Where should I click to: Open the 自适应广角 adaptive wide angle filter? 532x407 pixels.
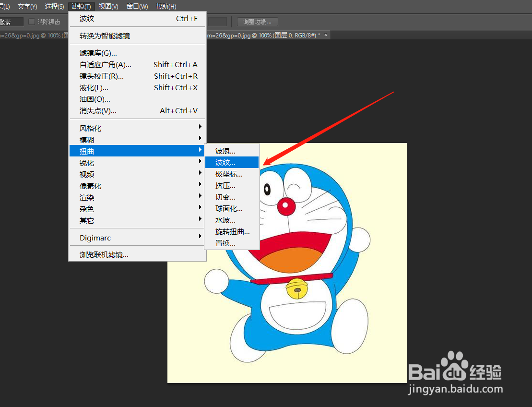[106, 64]
